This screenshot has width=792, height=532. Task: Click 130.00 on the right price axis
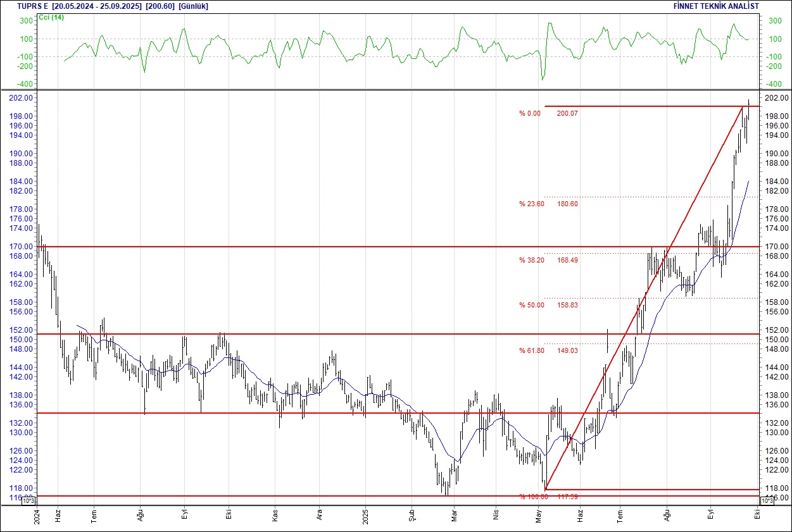point(777,433)
